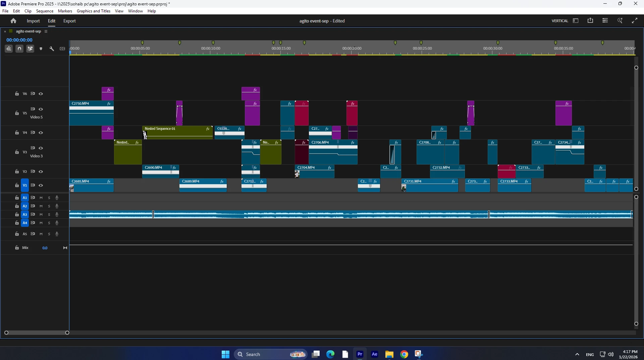Open the progress dashboard bars icon

pyautogui.click(x=605, y=21)
